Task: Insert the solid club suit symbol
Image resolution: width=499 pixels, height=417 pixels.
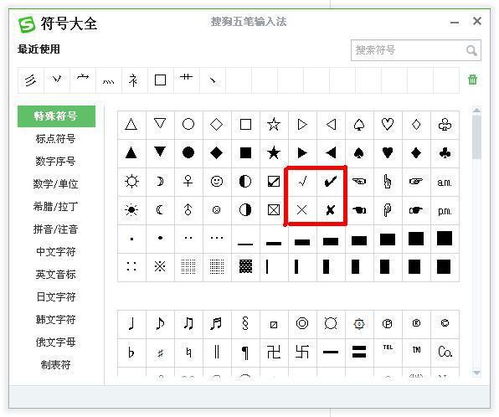Action: [x=445, y=153]
